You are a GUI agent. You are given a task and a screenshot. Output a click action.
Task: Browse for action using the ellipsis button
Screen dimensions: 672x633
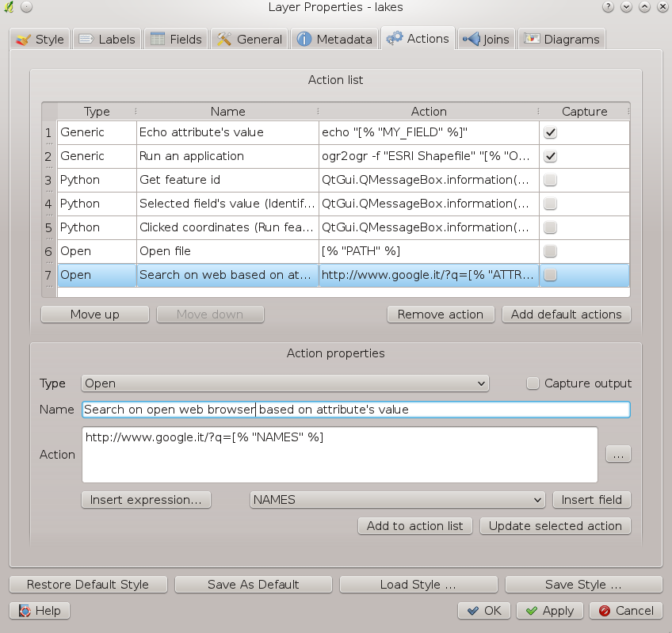click(618, 455)
